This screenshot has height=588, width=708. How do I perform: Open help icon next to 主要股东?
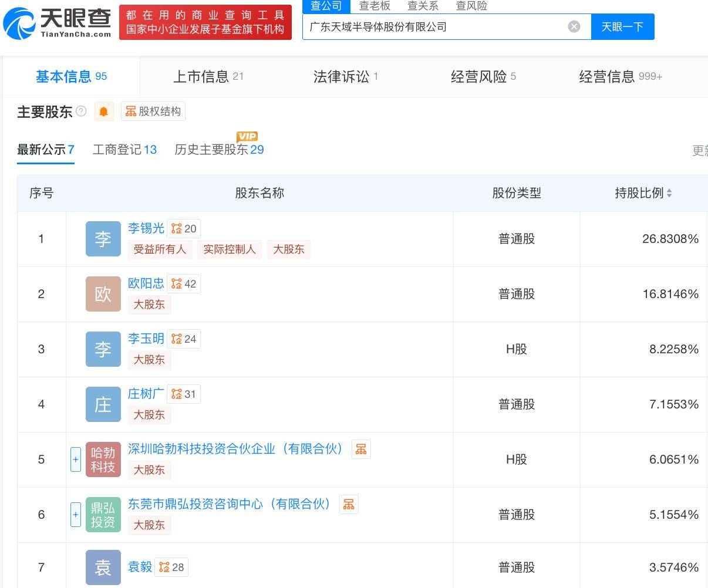coord(82,111)
